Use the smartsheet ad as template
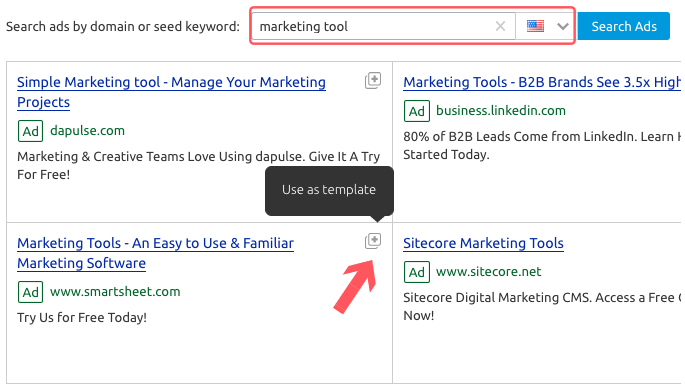 click(x=373, y=241)
